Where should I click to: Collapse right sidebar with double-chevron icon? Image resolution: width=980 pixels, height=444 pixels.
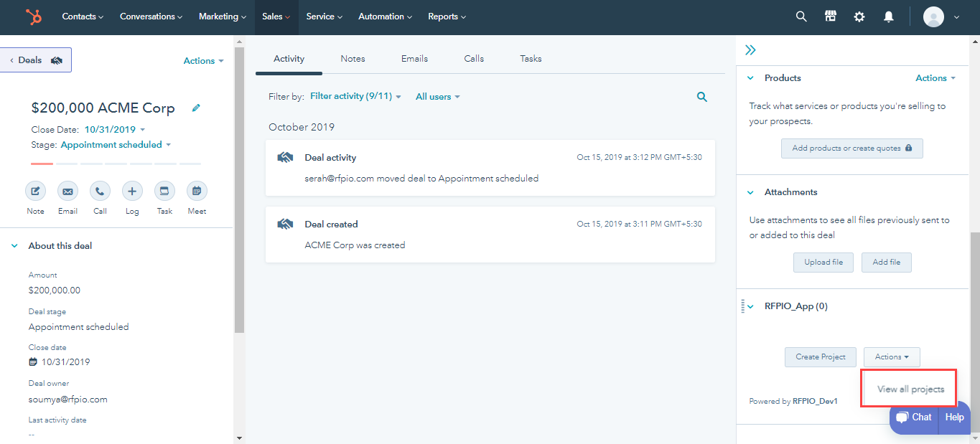pos(750,50)
